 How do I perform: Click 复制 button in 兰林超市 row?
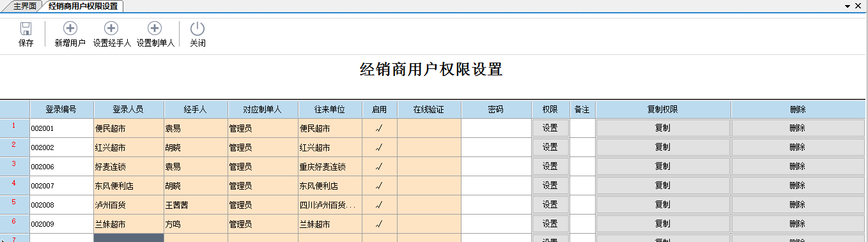pos(663,224)
